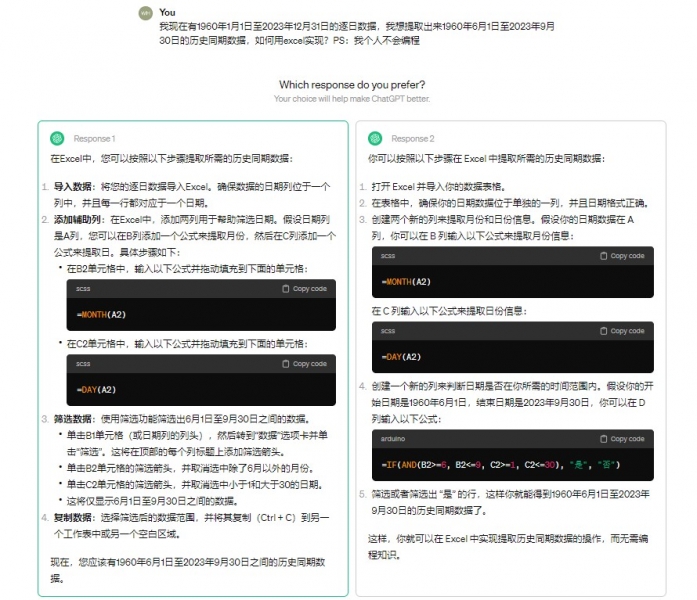The image size is (697, 600).
Task: Copy the MONTH formula code in Response 2
Action: point(621,256)
